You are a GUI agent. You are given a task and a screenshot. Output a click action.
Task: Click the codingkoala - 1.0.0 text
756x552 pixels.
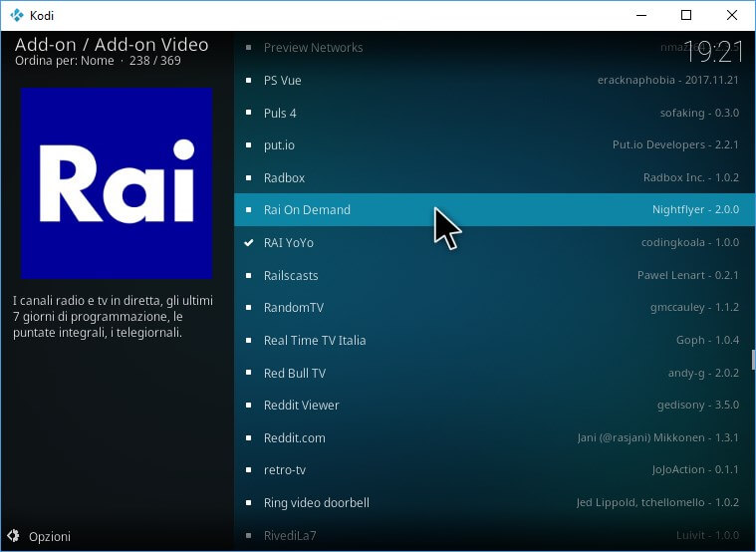point(690,243)
